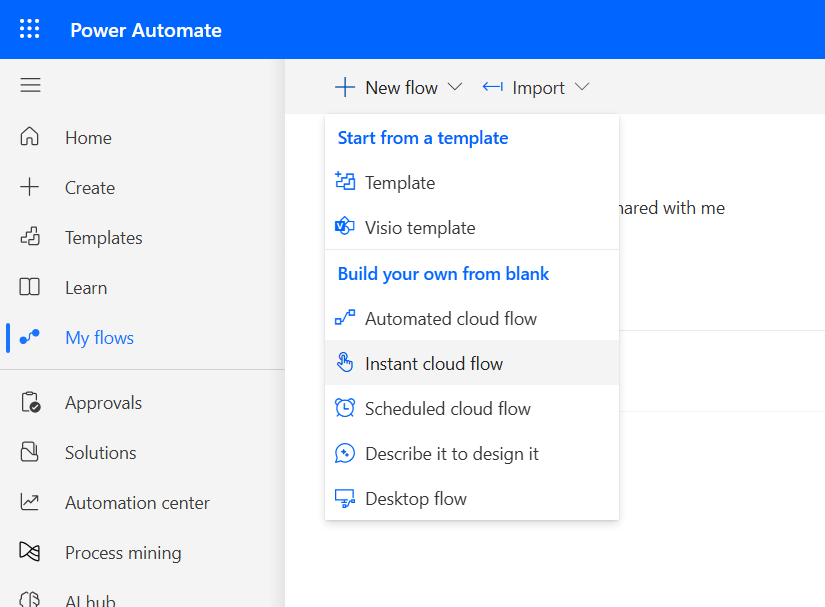Collapse the New flow dropdown menu

pyautogui.click(x=456, y=87)
